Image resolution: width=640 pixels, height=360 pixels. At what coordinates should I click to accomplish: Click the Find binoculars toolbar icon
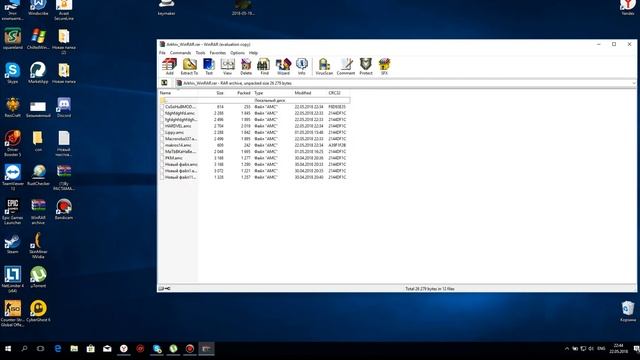264,67
